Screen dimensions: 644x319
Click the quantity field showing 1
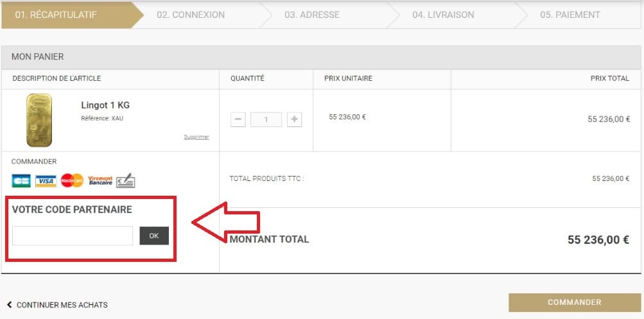pos(266,119)
